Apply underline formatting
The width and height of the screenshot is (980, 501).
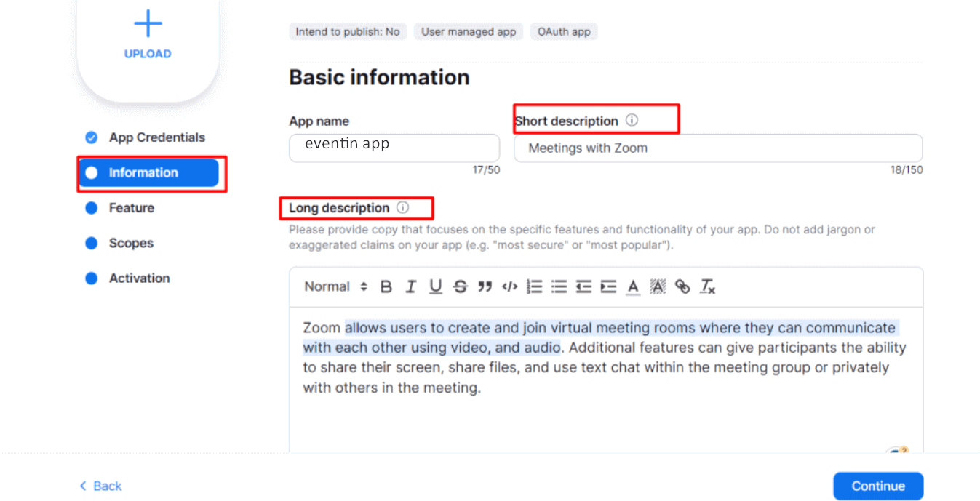click(435, 286)
